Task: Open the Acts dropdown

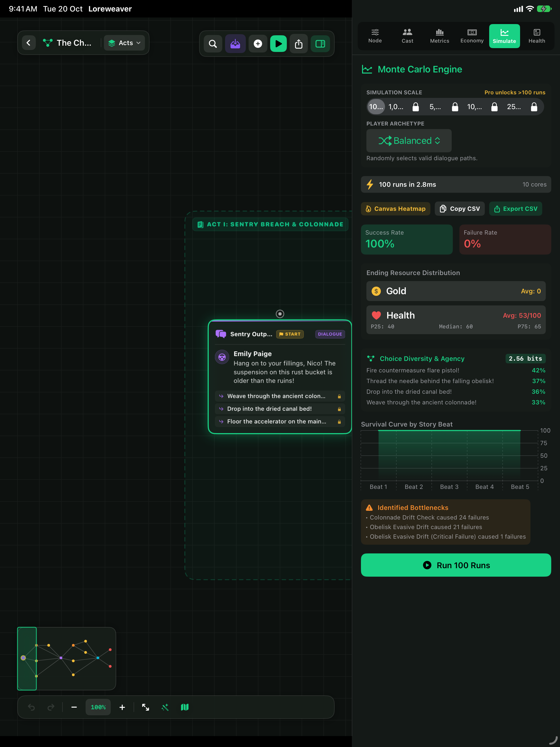Action: click(124, 43)
